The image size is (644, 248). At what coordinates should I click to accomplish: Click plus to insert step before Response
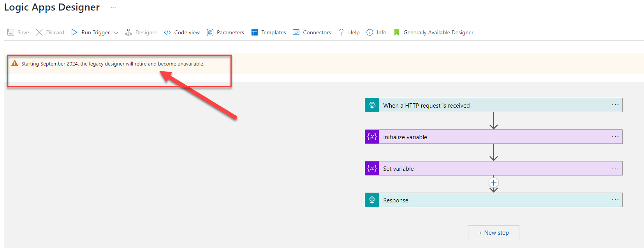point(494,183)
